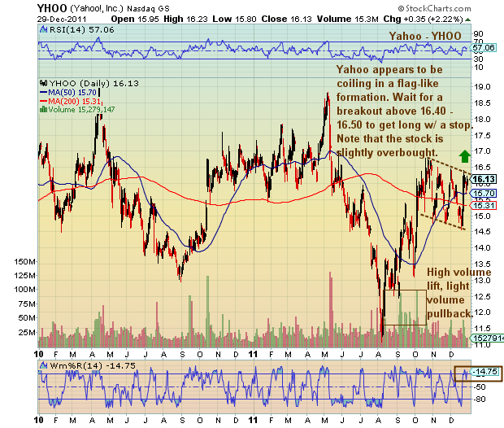
Task: Click the -50 Williams %R axis label
Action: [x=479, y=387]
